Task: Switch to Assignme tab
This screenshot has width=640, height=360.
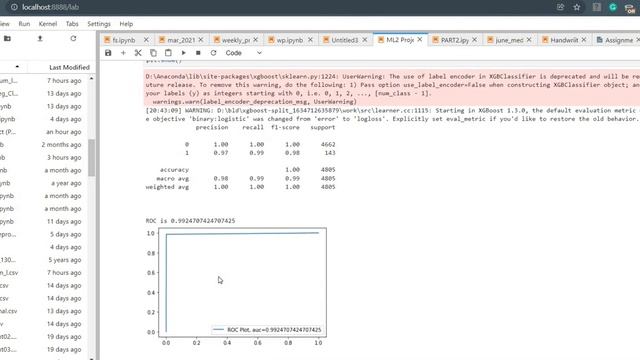Action: 618,40
